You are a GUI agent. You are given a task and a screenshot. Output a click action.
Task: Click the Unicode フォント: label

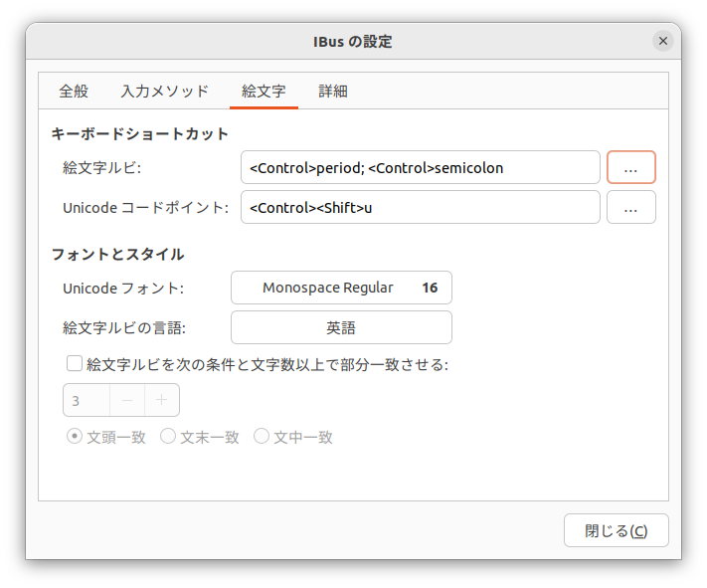click(123, 288)
